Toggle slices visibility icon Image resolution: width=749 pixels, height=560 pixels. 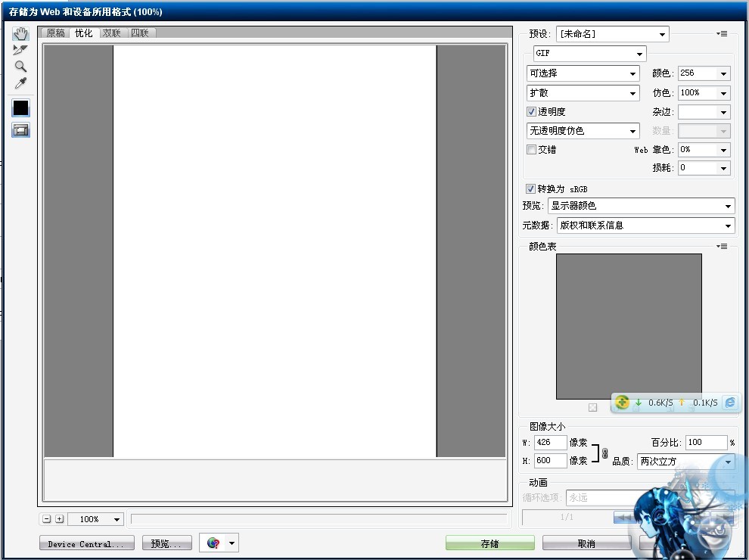point(20,129)
